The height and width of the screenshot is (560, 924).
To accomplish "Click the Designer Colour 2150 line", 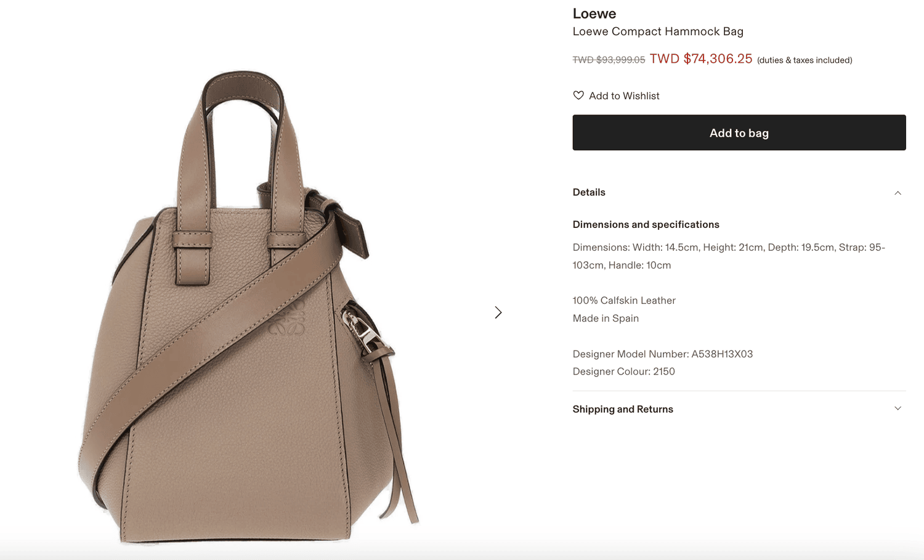I will (624, 371).
